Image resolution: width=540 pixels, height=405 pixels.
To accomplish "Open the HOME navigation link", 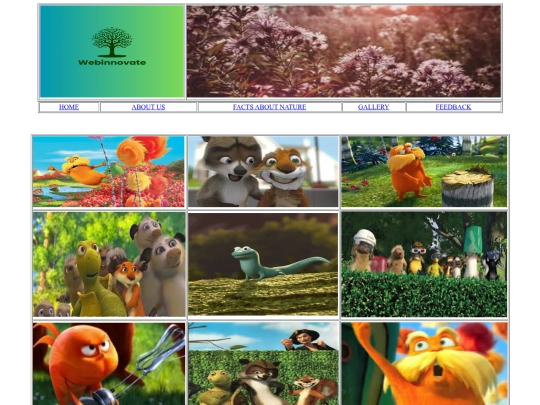I will [69, 107].
